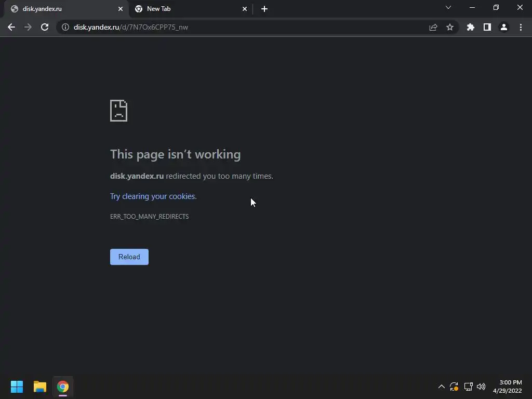Close the Chrome window
The height and width of the screenshot is (399, 532).
(520, 7)
